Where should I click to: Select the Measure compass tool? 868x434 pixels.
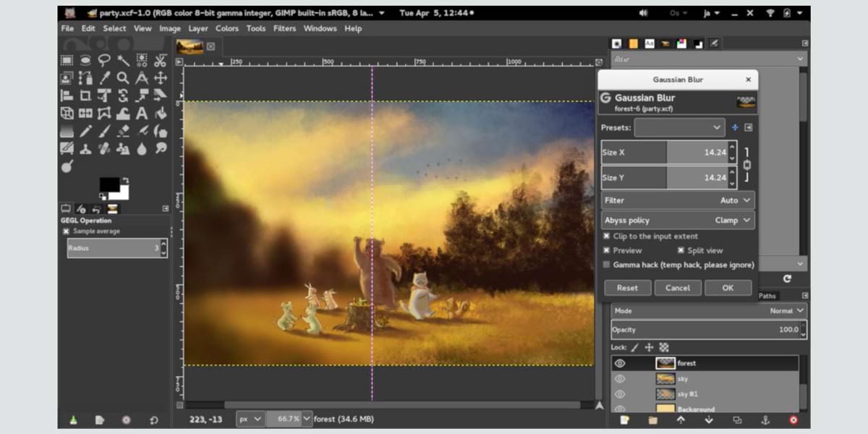click(142, 78)
